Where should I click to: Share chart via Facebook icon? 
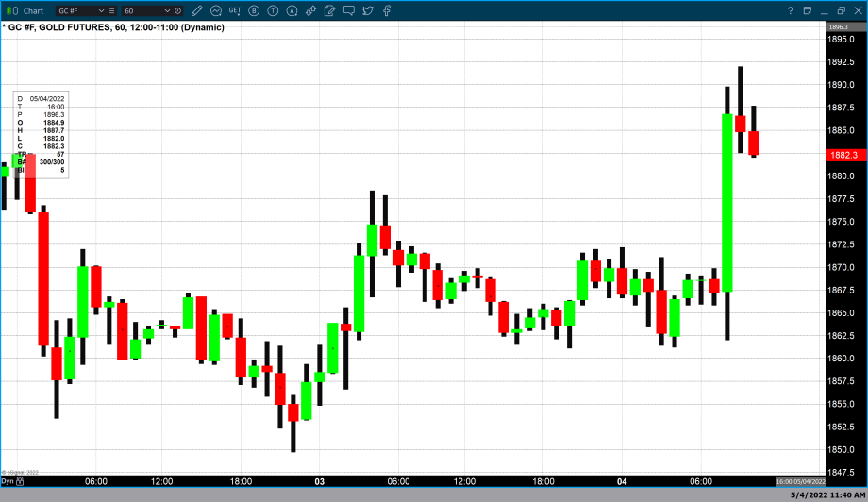pyautogui.click(x=387, y=10)
